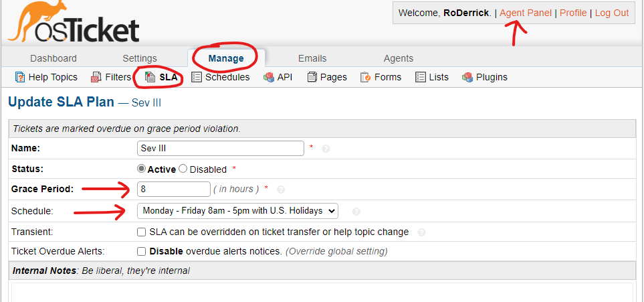Click the help tip icon beside Grace Period
Image resolution: width=644 pixels, height=302 pixels.
(x=281, y=190)
